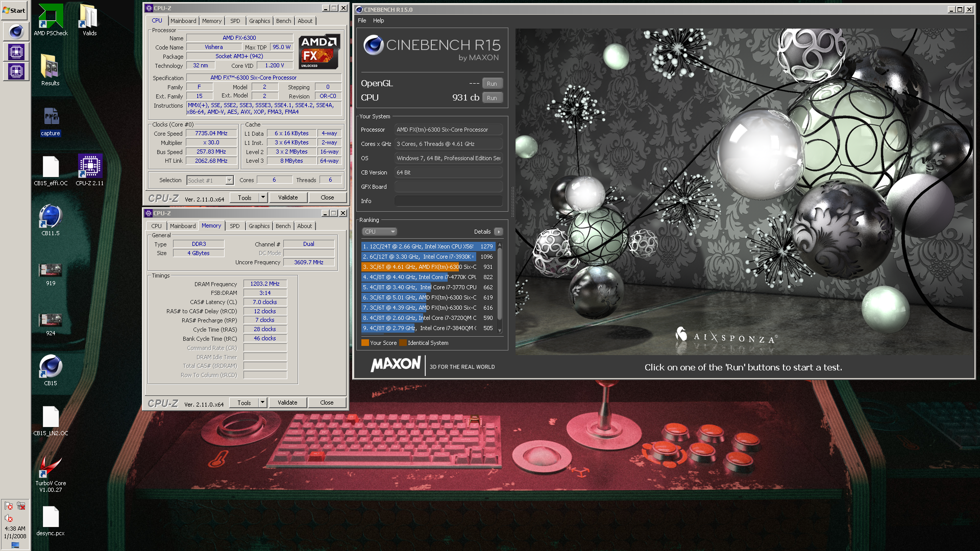Launch the CB11.5 shortcut icon
This screenshot has width=980, height=551.
51,219
